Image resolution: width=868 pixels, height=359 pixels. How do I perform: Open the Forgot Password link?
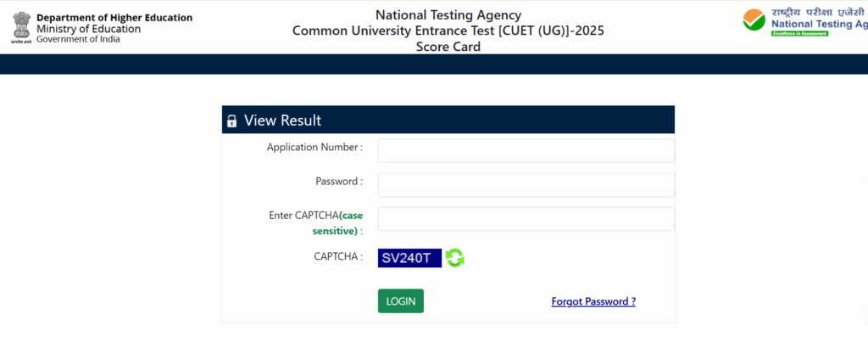tap(593, 301)
